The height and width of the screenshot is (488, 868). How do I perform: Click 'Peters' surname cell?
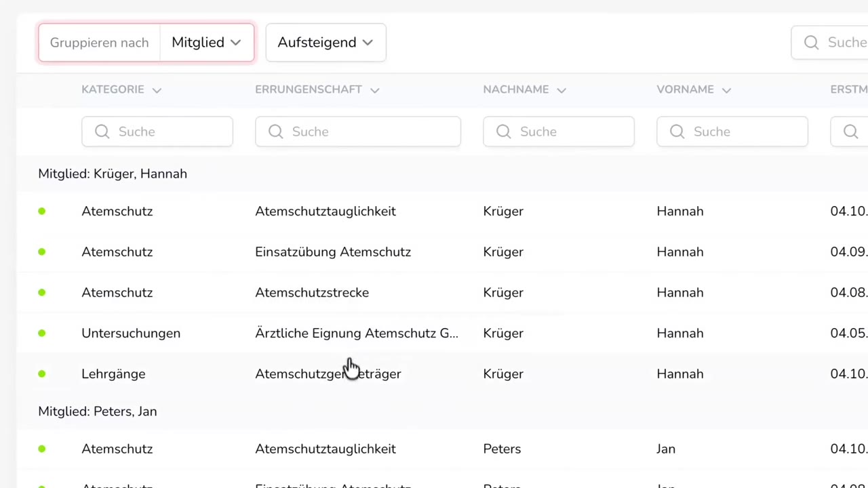click(502, 449)
